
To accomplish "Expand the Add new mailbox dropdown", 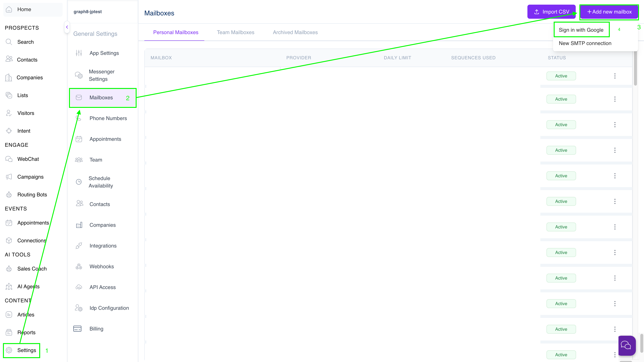I will (x=609, y=12).
